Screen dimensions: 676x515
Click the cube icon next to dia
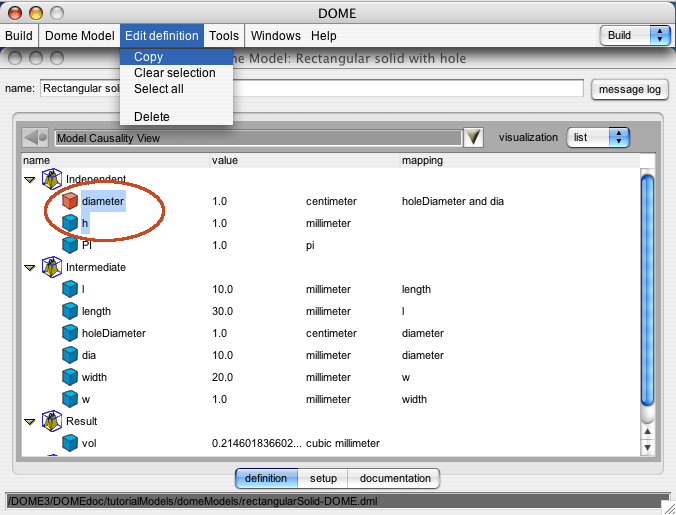click(x=70, y=355)
